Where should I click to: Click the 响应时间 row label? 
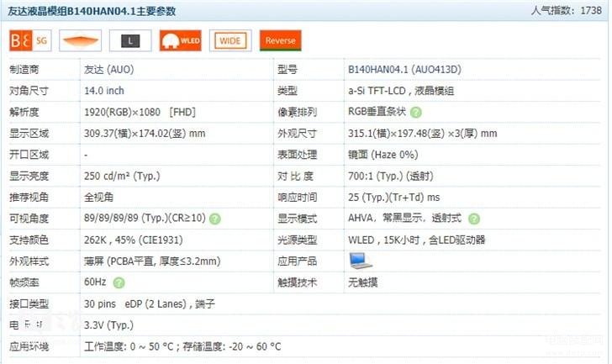(297, 198)
